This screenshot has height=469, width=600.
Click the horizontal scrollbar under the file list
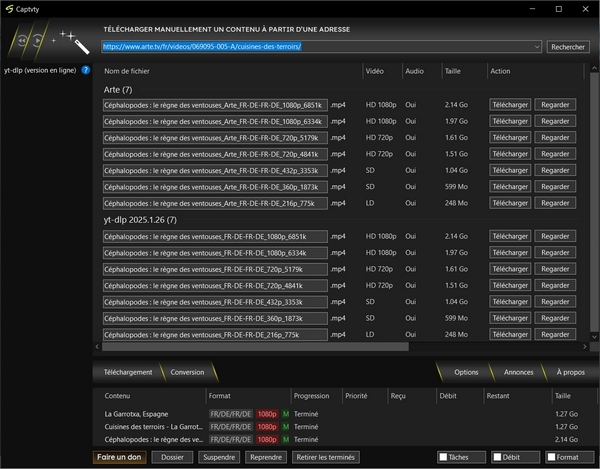click(x=256, y=347)
